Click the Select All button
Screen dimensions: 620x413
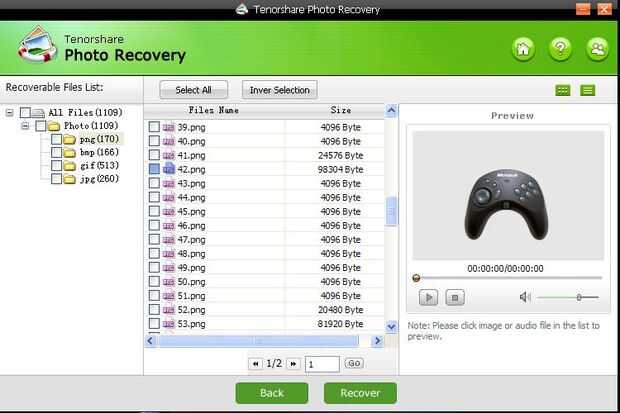click(x=193, y=90)
